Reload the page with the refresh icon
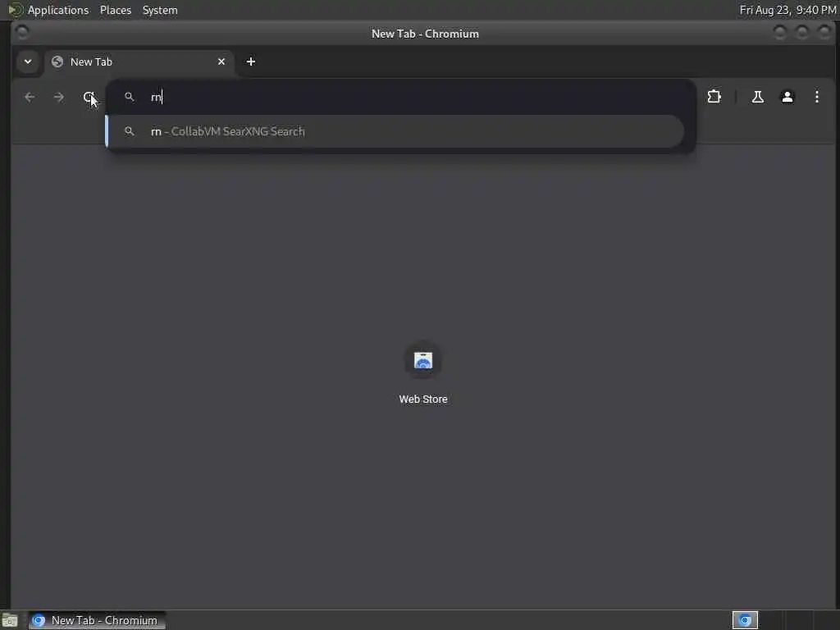Image resolution: width=840 pixels, height=630 pixels. click(89, 97)
